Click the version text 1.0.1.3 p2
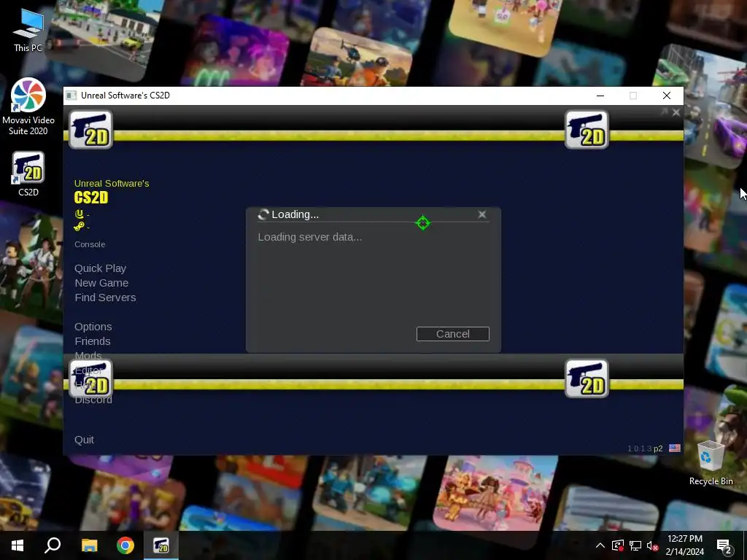 pos(645,448)
